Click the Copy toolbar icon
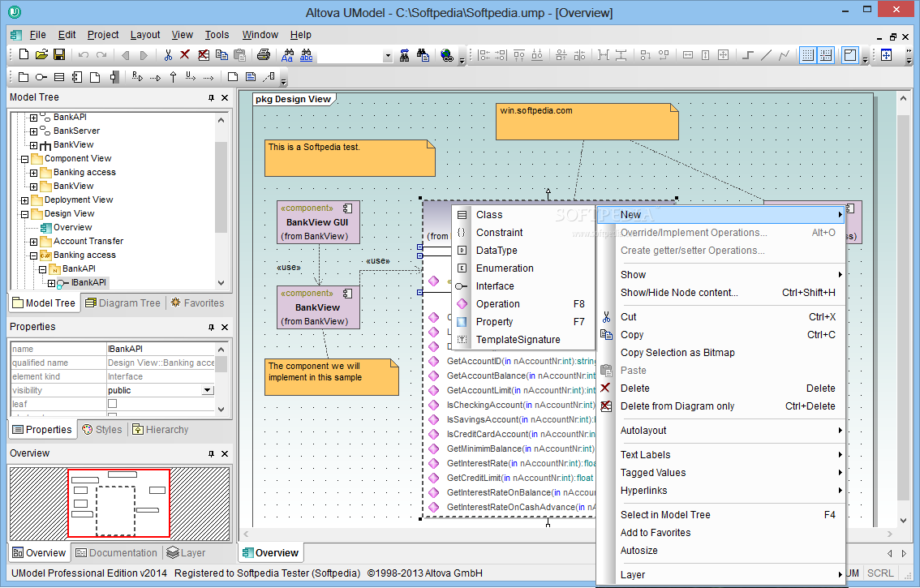 tap(221, 55)
